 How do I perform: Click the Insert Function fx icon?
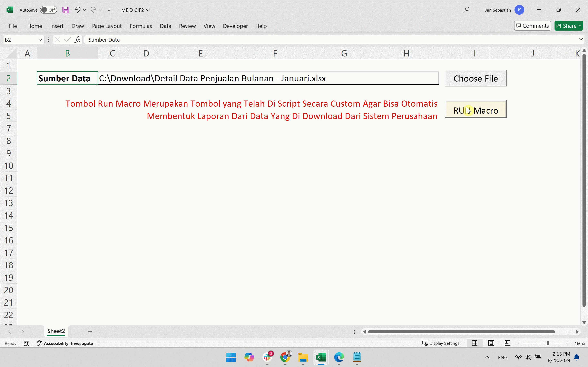tap(77, 40)
